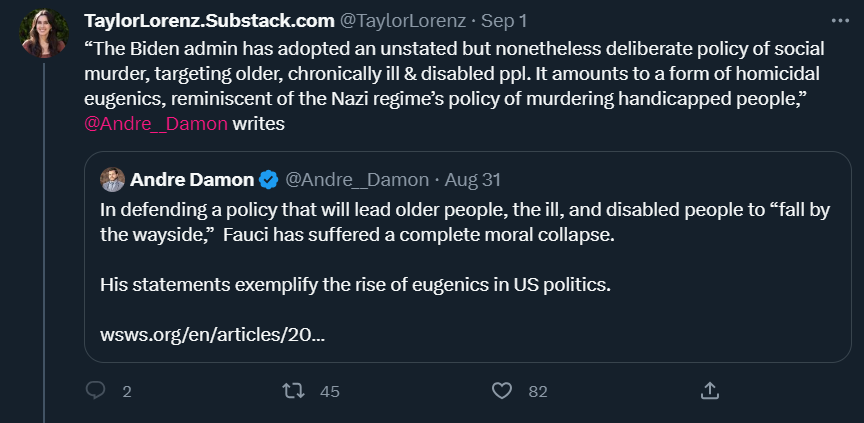Open the share tweet icon
This screenshot has height=423, width=864.
[x=710, y=390]
